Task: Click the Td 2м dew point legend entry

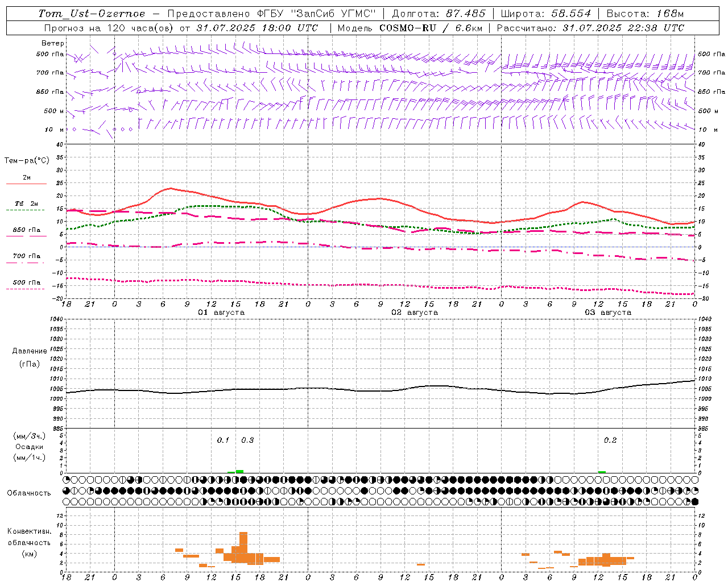Action: [x=27, y=203]
